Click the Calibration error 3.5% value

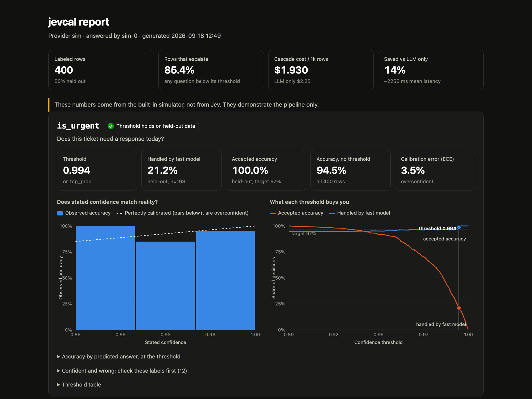point(413,170)
